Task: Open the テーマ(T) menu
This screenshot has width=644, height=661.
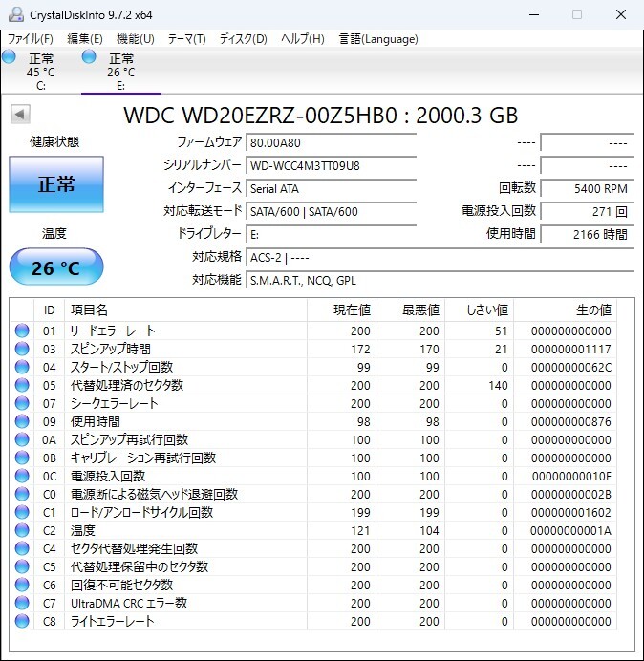Action: pos(187,39)
